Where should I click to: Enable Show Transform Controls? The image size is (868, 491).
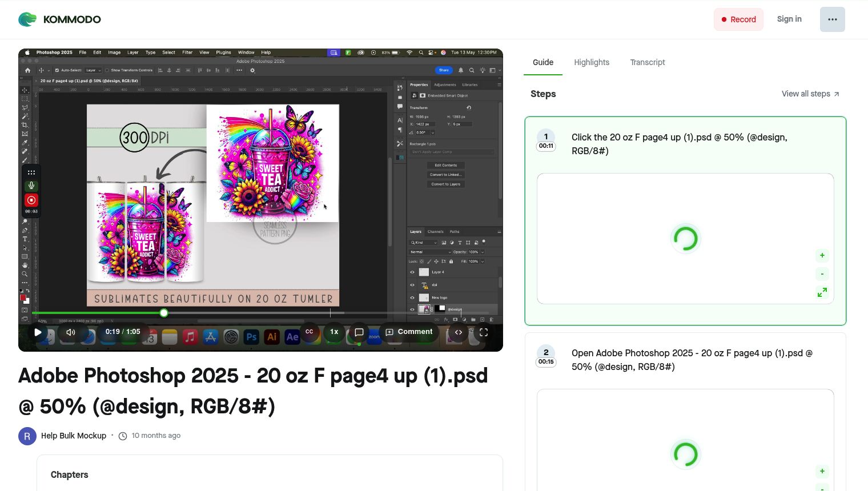tap(106, 70)
